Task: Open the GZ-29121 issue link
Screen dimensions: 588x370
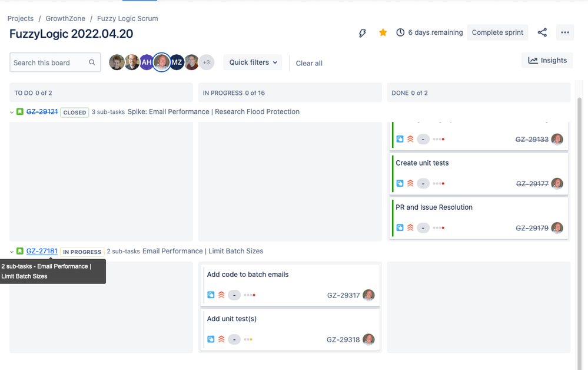Action: (x=42, y=112)
